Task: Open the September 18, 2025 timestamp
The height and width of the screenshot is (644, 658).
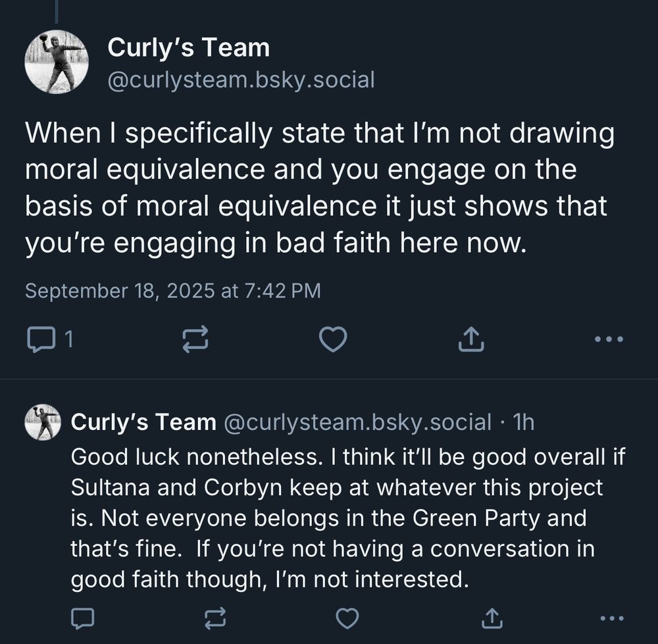Action: [172, 290]
